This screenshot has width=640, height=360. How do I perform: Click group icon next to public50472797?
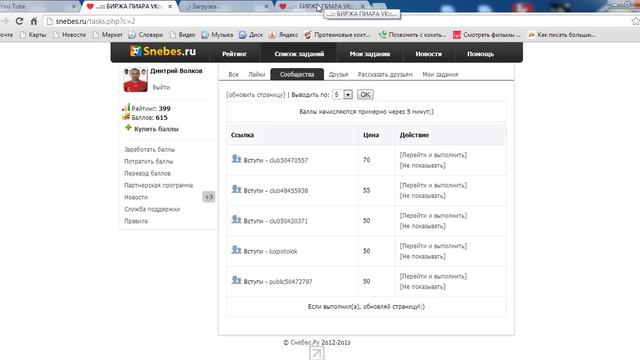(x=236, y=280)
